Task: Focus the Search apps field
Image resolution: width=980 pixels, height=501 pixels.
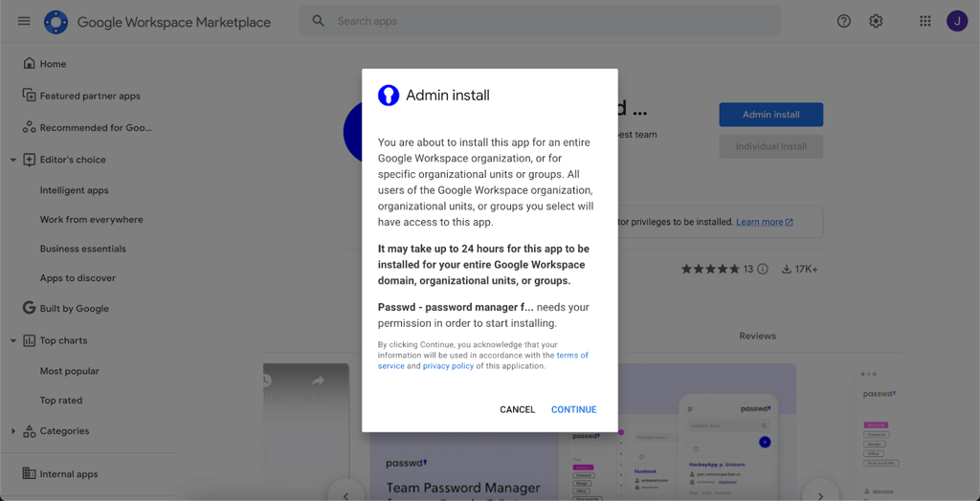Action: pyautogui.click(x=540, y=21)
